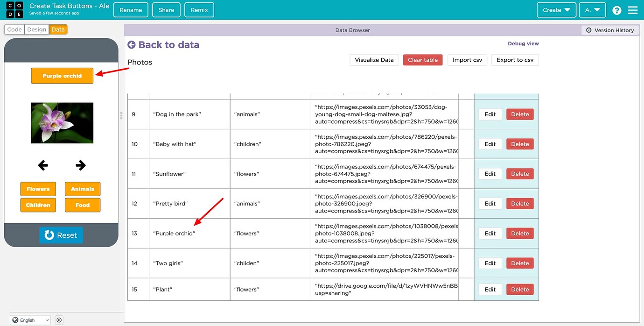Click Import csv to upload data

467,60
